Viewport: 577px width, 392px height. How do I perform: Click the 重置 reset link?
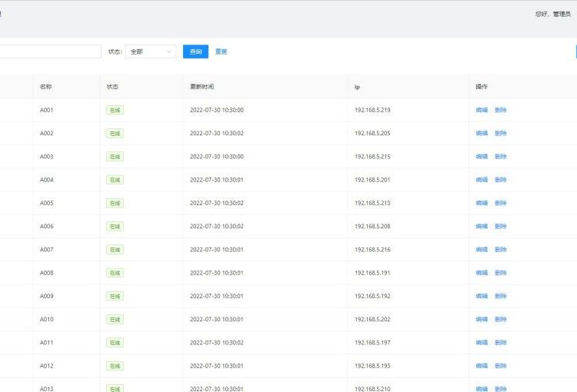pyautogui.click(x=221, y=51)
